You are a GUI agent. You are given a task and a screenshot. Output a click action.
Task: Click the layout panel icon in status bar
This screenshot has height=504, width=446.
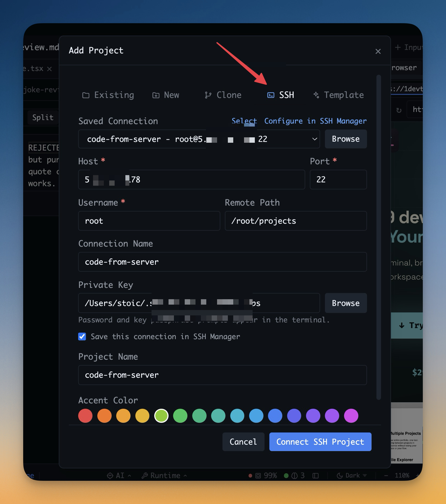pos(315,476)
